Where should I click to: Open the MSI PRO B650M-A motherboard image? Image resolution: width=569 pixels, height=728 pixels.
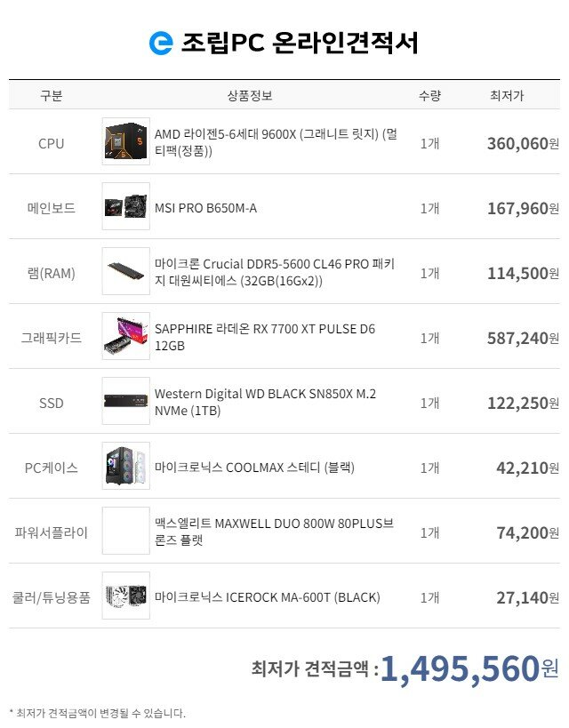[x=126, y=206]
